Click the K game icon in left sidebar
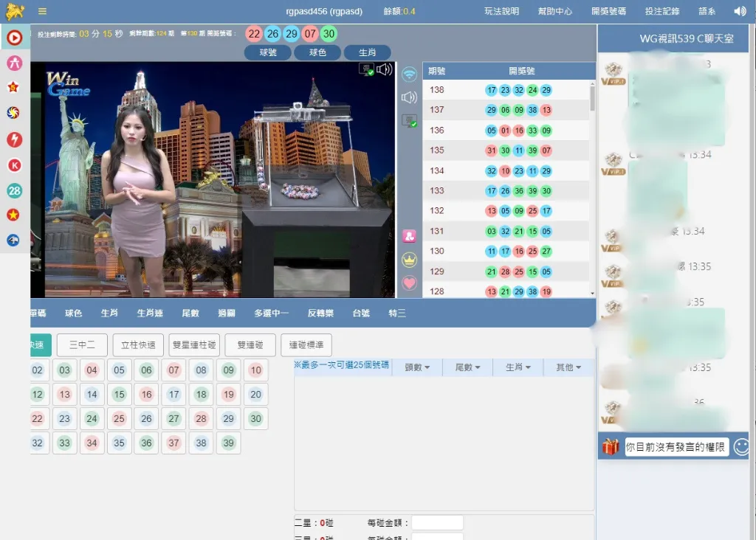The width and height of the screenshot is (756, 540). point(15,165)
